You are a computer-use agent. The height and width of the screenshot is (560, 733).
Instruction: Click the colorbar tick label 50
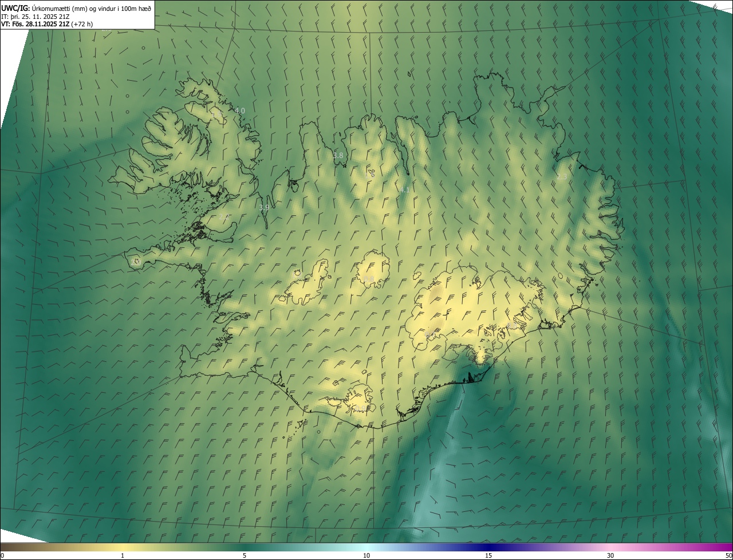728,555
